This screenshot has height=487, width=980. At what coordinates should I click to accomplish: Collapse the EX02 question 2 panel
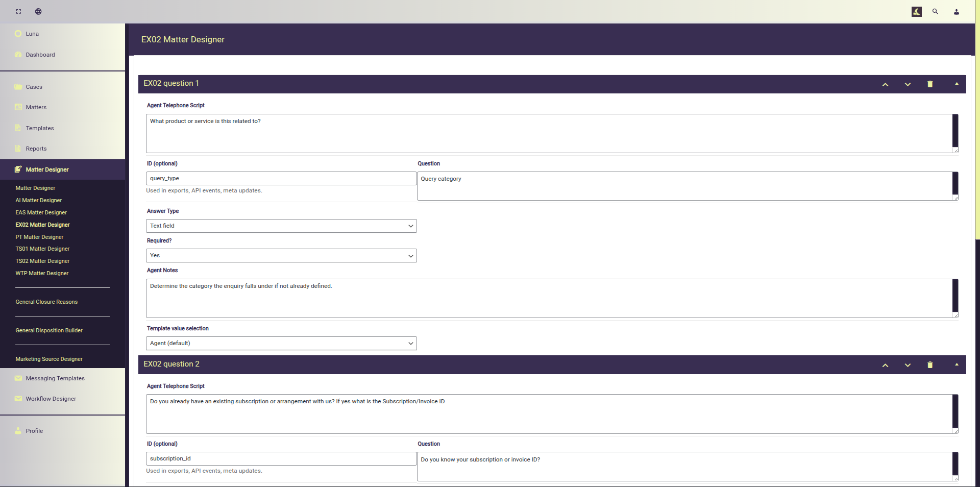(x=957, y=364)
